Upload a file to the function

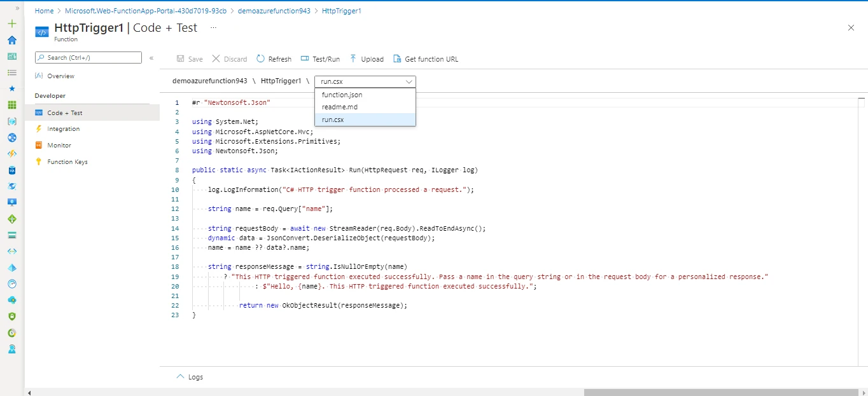367,58
